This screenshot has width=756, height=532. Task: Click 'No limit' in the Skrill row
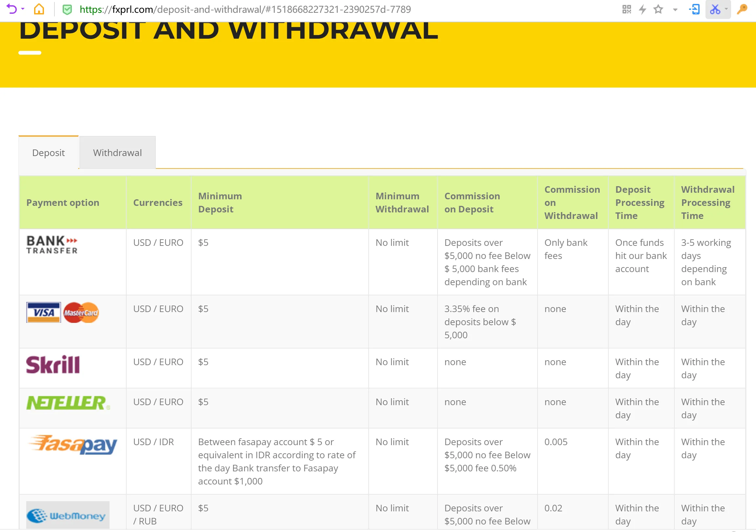(x=392, y=362)
